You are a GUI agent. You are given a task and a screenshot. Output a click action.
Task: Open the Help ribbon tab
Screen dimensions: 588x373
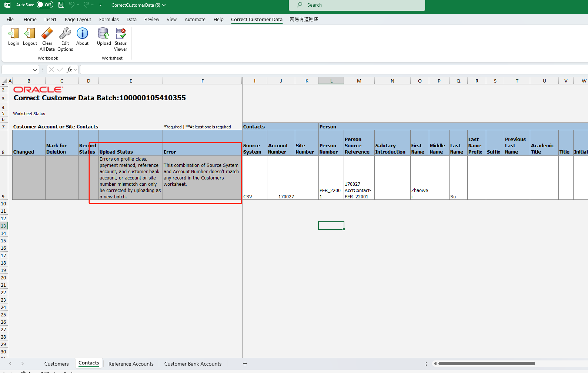pos(218,20)
